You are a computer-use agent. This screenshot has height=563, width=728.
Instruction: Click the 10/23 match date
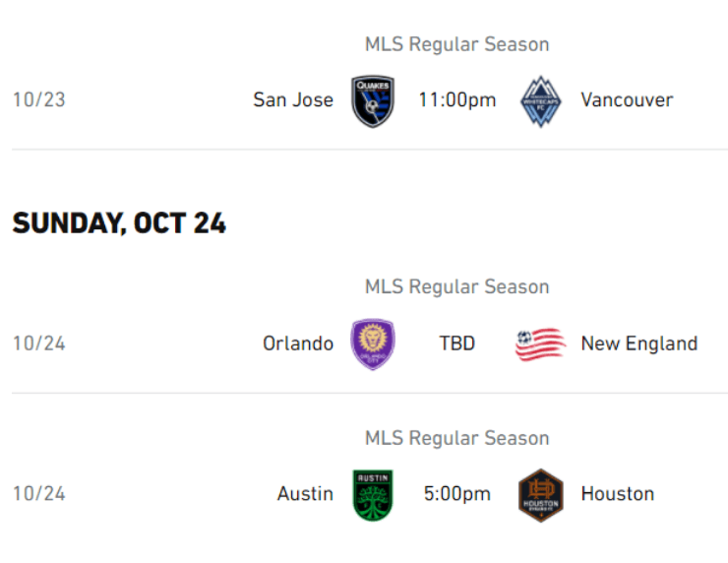pyautogui.click(x=38, y=100)
